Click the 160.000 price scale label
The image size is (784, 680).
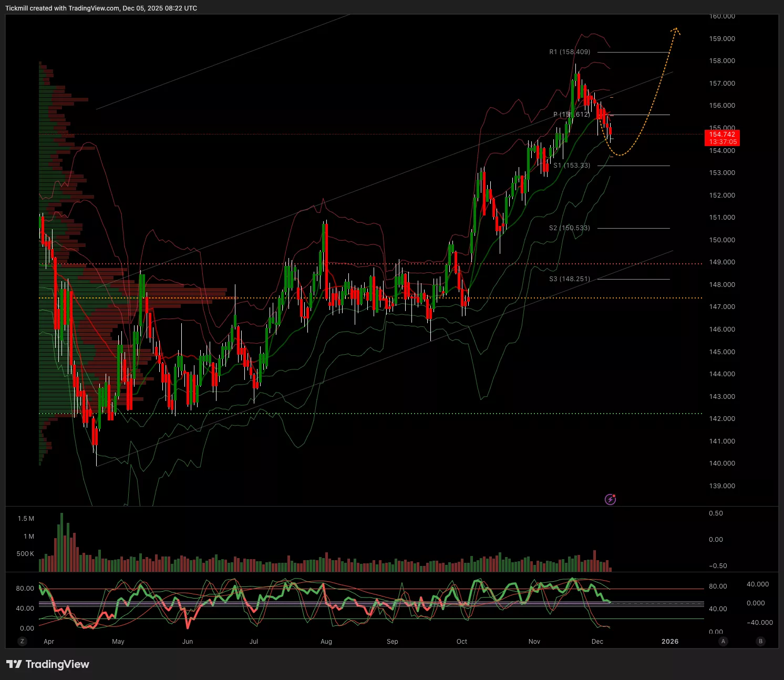click(x=722, y=16)
